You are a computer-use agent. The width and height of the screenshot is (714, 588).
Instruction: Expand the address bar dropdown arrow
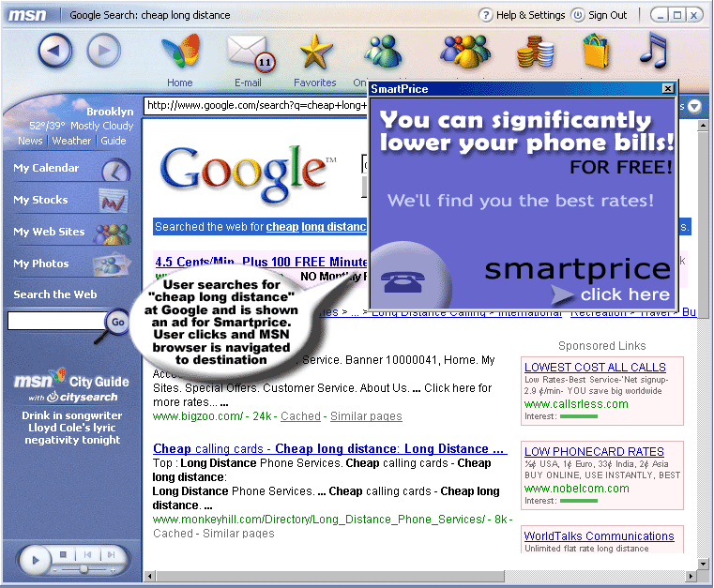694,106
